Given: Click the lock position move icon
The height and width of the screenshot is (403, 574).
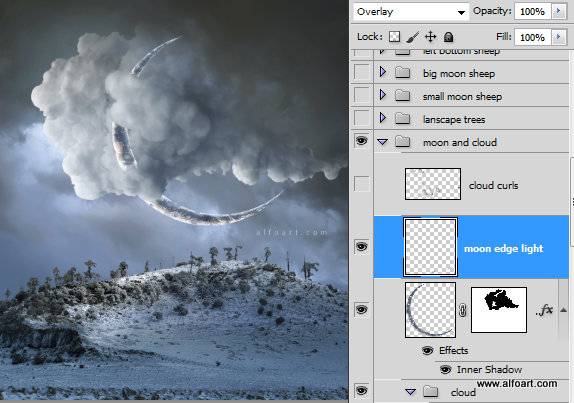Looking at the screenshot, I should click(x=430, y=37).
